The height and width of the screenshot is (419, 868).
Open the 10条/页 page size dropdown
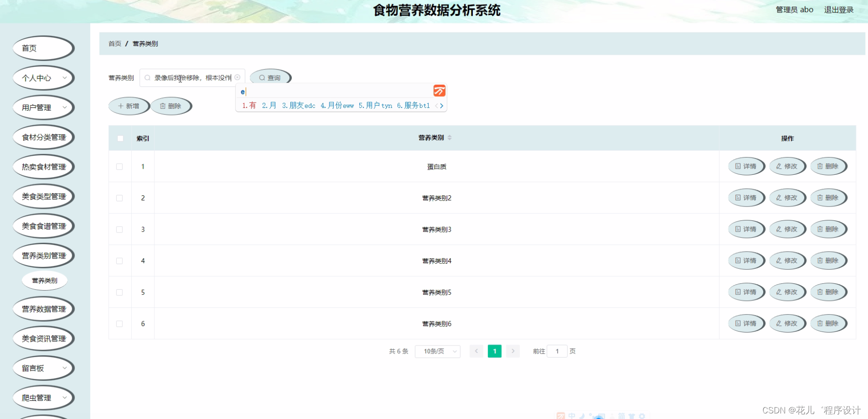pyautogui.click(x=437, y=351)
